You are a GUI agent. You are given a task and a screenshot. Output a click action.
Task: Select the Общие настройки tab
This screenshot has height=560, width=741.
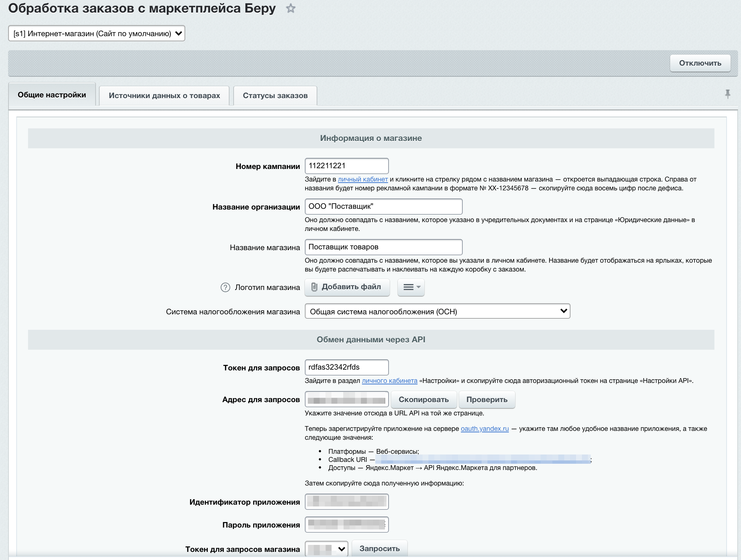52,95
